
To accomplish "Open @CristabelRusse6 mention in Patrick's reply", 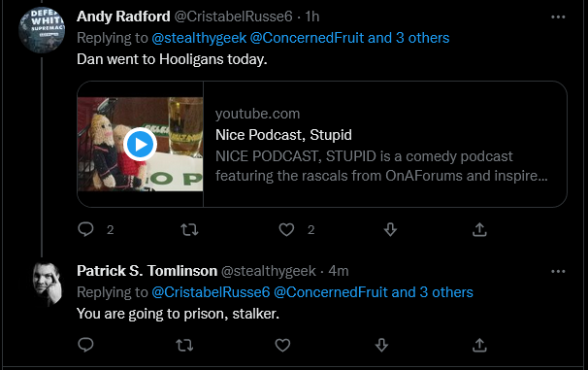I will (211, 292).
